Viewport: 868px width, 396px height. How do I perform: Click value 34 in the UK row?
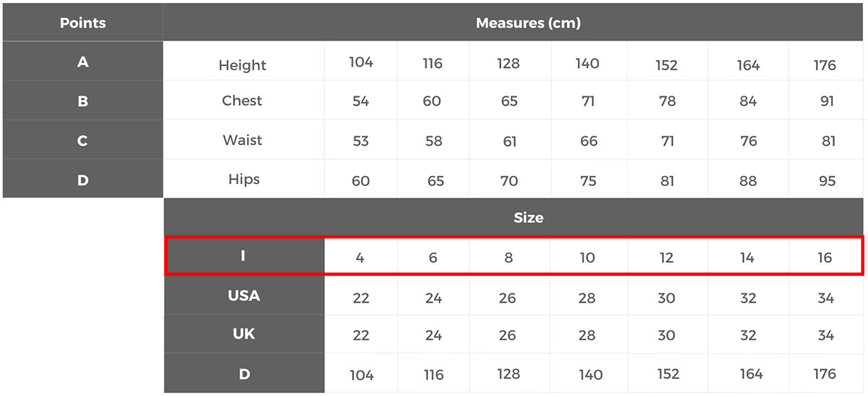coord(825,335)
